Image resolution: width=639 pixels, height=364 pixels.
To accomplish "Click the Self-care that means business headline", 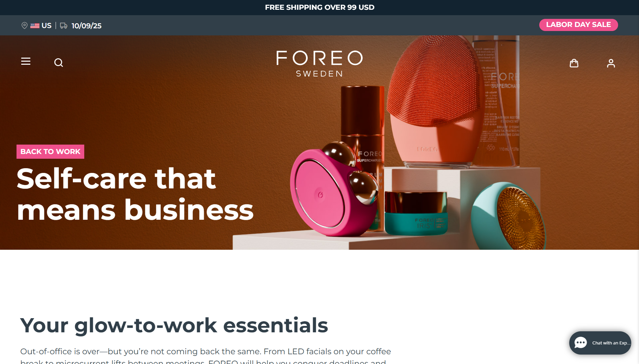I will 135,194.
